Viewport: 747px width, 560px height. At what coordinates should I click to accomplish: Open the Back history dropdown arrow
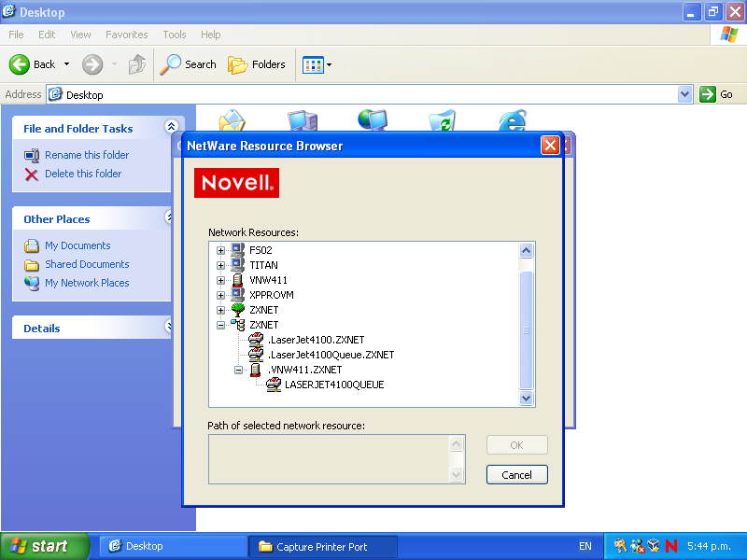pos(66,64)
